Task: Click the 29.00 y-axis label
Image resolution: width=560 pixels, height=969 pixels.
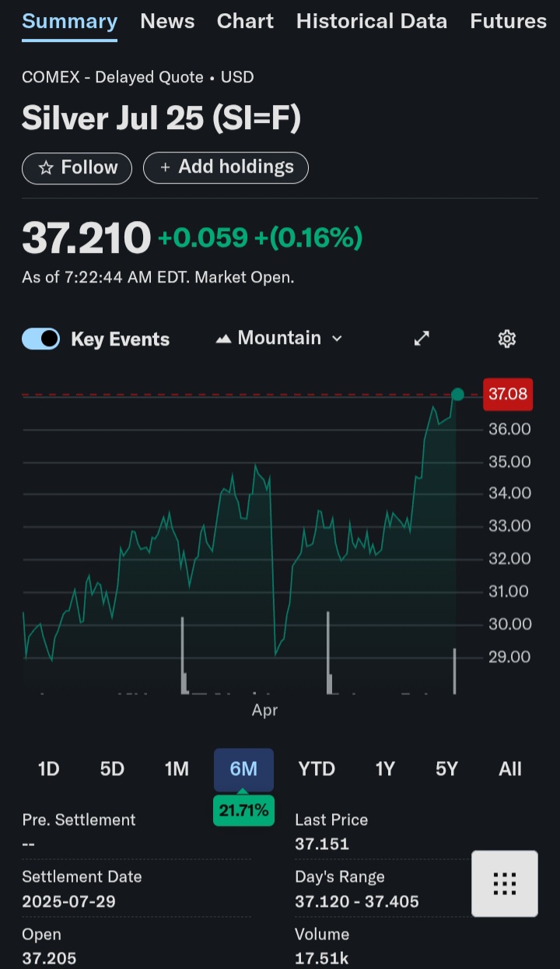Action: click(509, 657)
